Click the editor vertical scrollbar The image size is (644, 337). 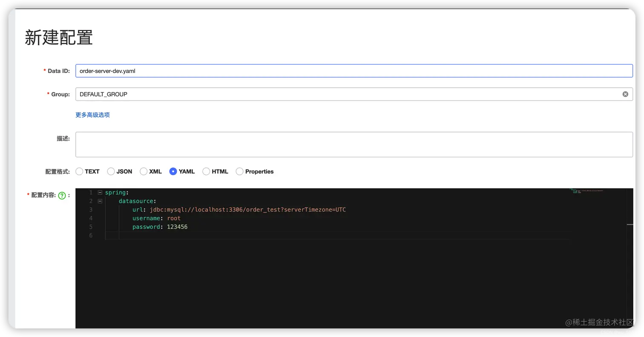(x=630, y=258)
